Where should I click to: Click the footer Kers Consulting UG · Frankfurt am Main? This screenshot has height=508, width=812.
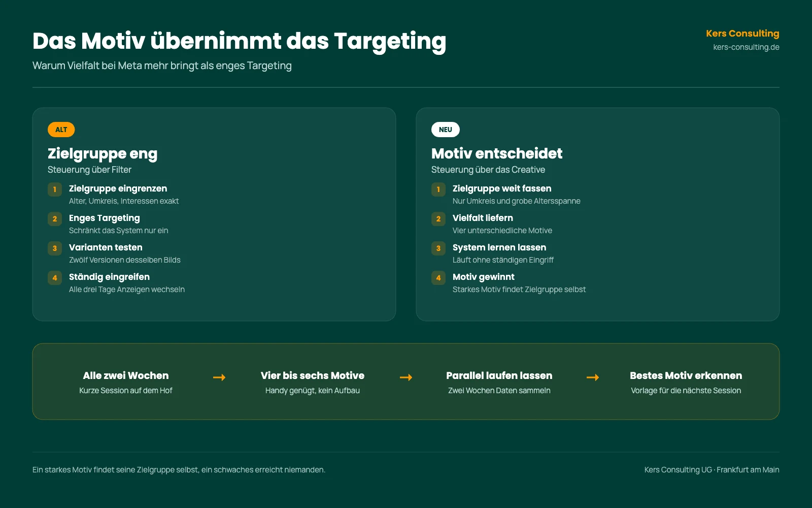pyautogui.click(x=712, y=470)
